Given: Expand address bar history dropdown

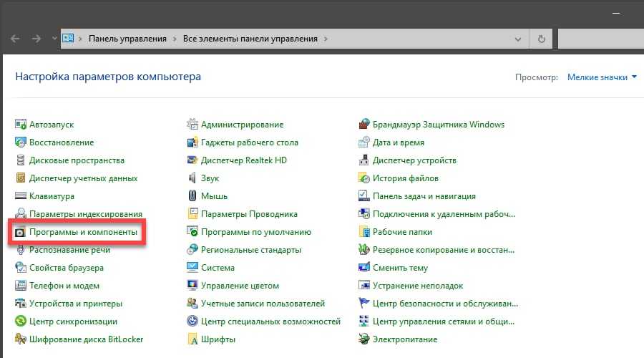Looking at the screenshot, I should [x=518, y=39].
